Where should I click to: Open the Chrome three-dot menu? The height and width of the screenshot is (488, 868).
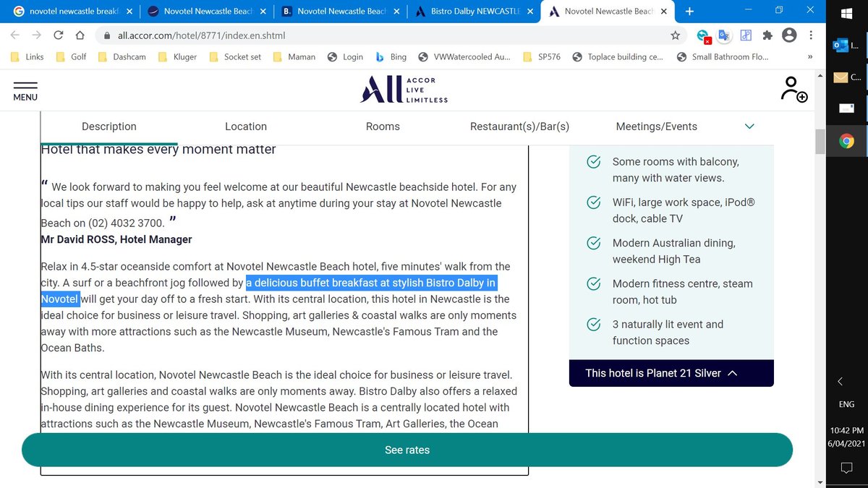pos(810,35)
